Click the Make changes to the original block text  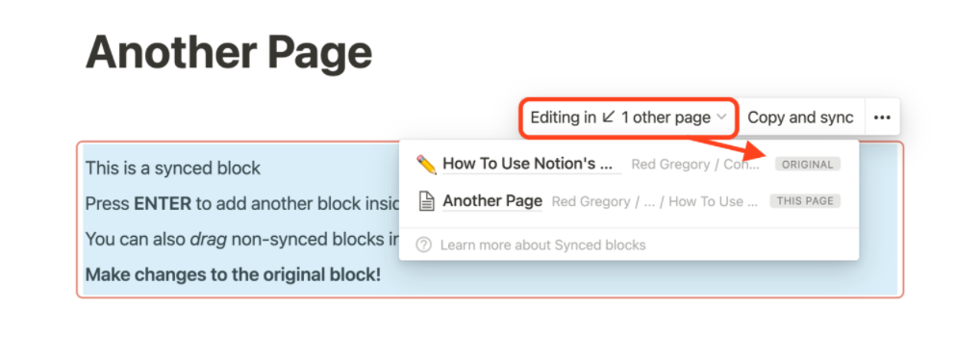[x=233, y=274]
